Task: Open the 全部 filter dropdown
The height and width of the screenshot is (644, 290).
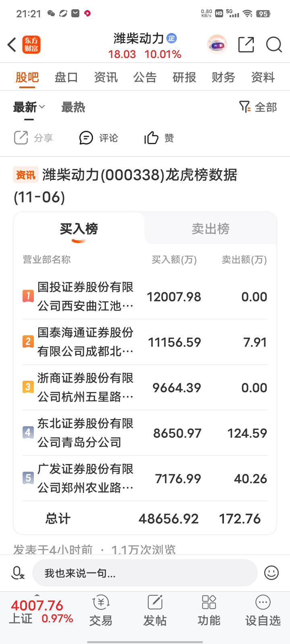Action: click(x=258, y=107)
